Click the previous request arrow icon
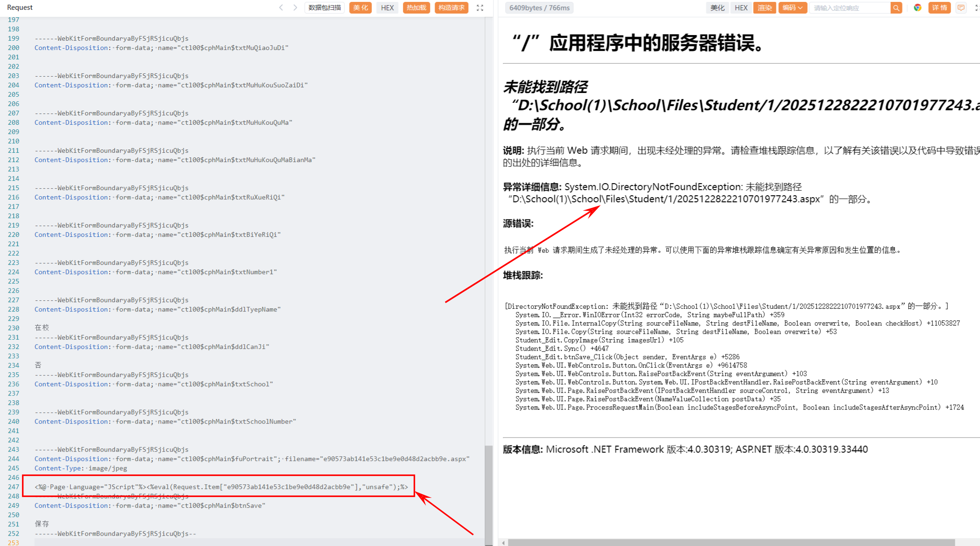Screen dimensions: 980x546 [x=281, y=7]
